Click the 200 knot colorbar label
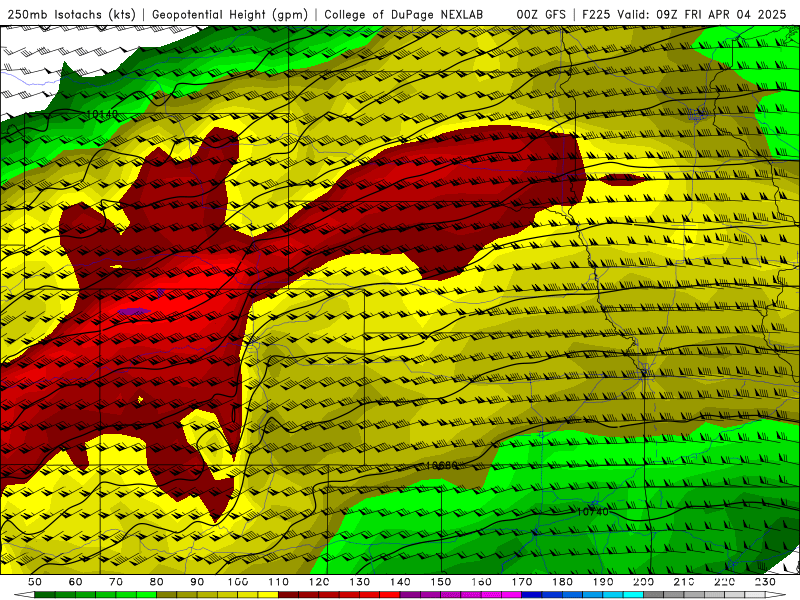 644,582
